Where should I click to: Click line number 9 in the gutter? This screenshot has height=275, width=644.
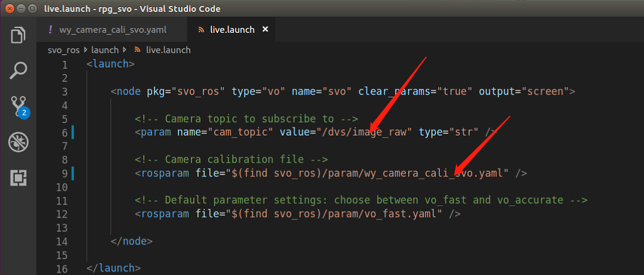(64, 173)
